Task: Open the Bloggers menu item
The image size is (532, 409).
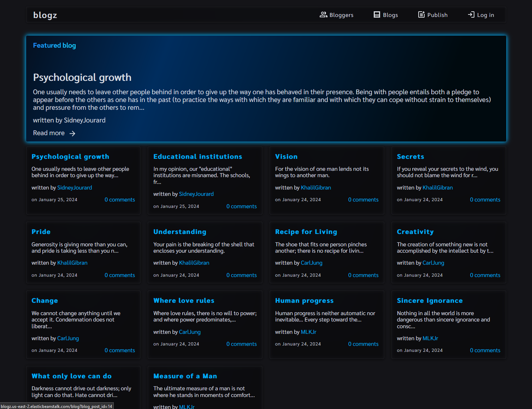Action: pyautogui.click(x=341, y=15)
